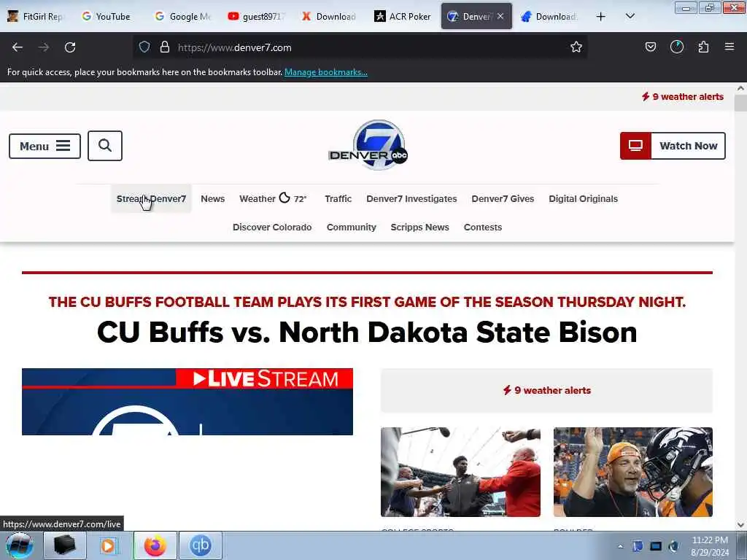
Task: Click the Firefox taskbar icon
Action: click(x=155, y=545)
